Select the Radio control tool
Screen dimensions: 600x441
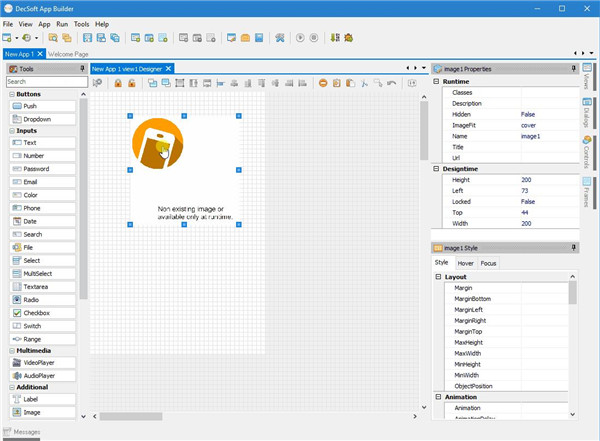point(40,299)
